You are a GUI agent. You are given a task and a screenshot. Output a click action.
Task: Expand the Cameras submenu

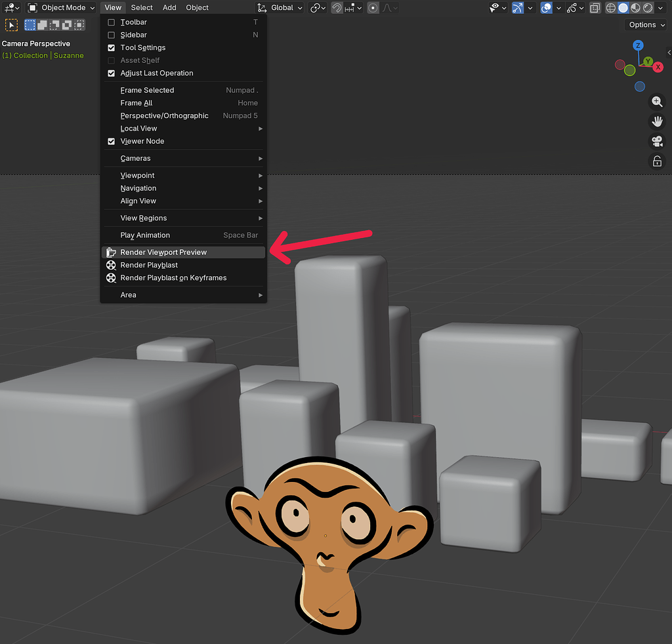tap(184, 159)
